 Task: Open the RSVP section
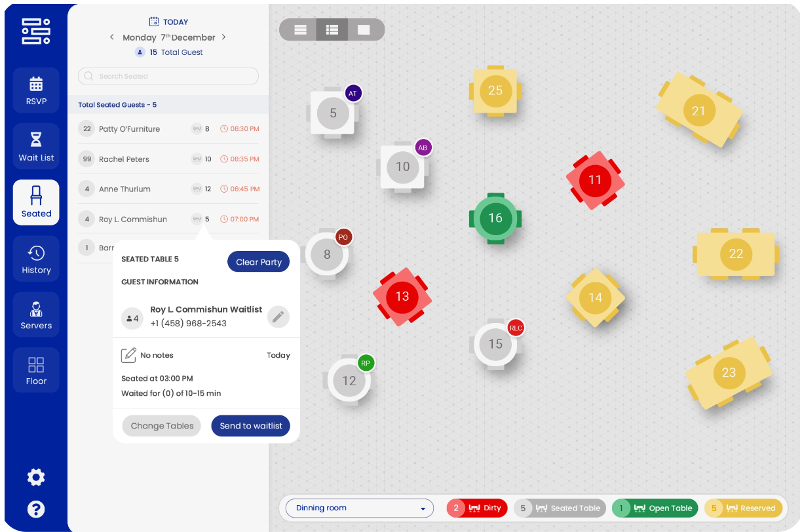36,90
